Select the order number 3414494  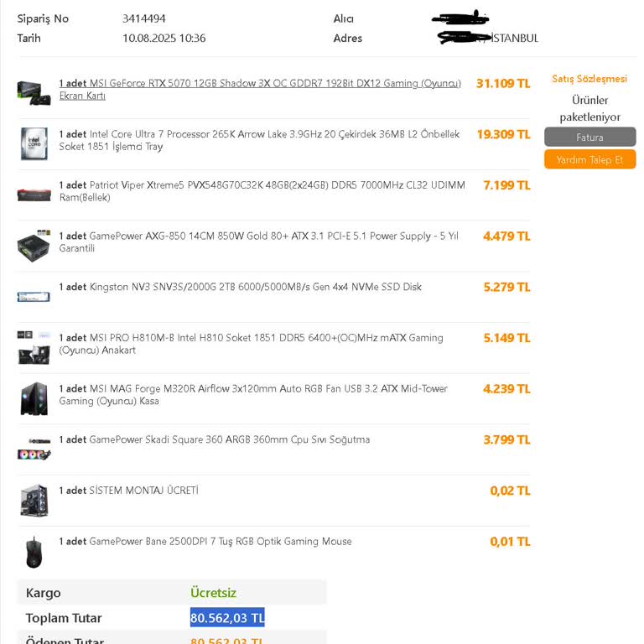click(144, 18)
